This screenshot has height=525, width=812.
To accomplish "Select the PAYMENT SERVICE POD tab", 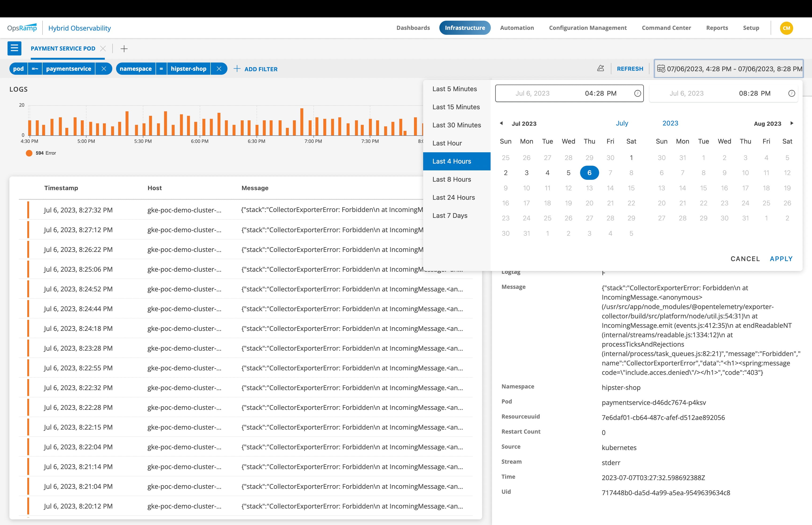I will point(63,48).
